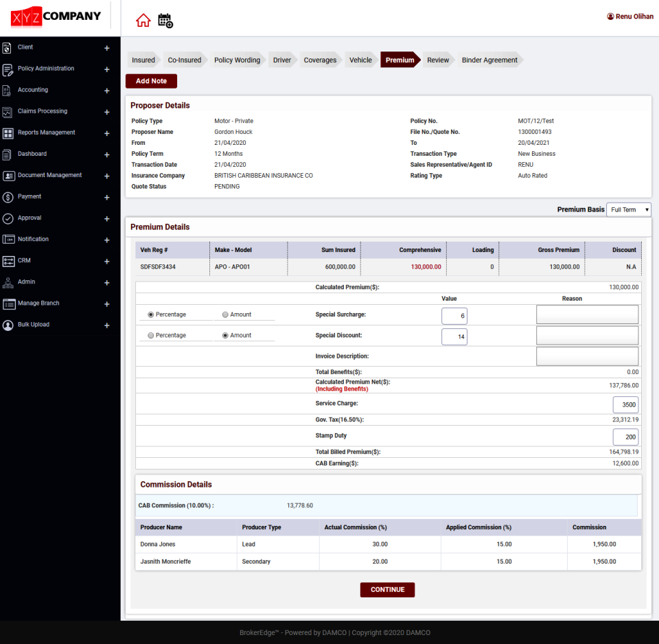Screen dimensions: 659x644
Task: Switch to the Review tab
Action: [x=438, y=60]
